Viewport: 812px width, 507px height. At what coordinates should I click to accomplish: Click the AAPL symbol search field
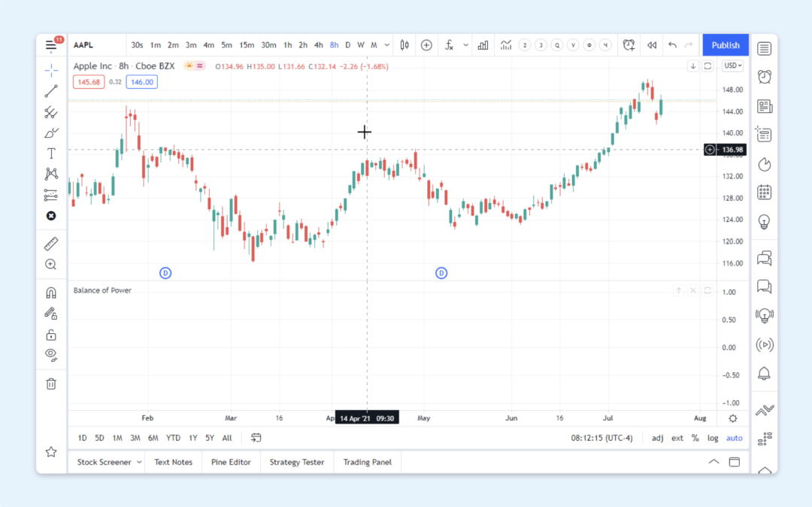tap(83, 45)
